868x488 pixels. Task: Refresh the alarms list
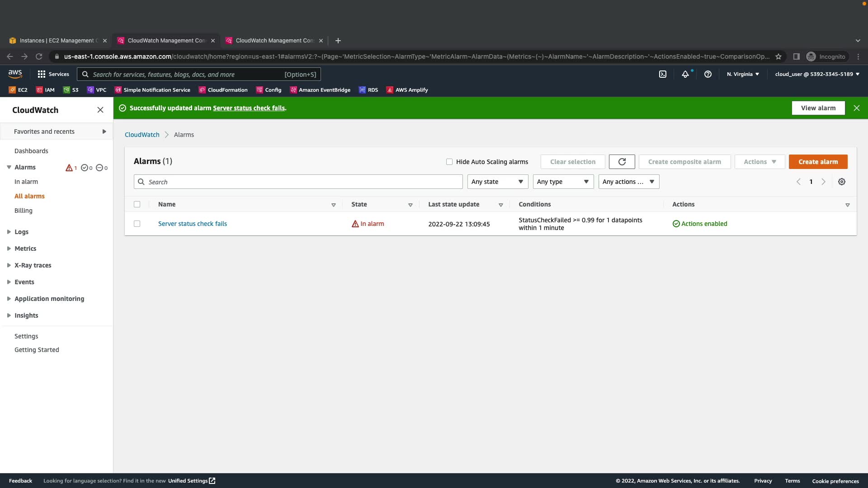622,162
